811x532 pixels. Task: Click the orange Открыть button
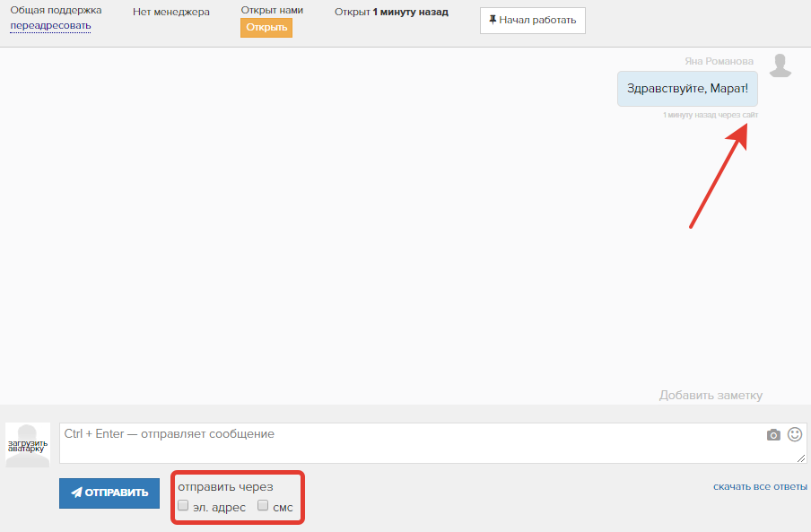[266, 28]
